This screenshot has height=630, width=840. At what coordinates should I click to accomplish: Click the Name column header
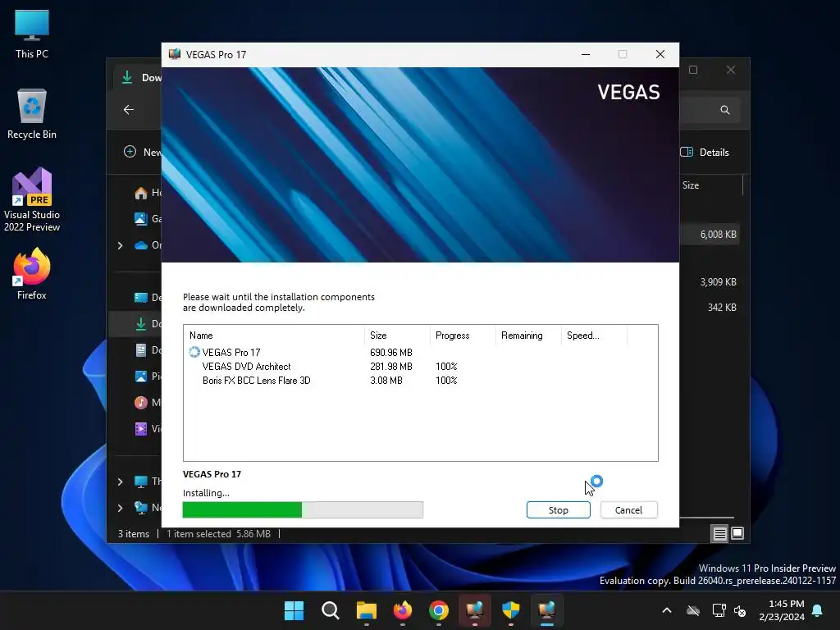[274, 336]
